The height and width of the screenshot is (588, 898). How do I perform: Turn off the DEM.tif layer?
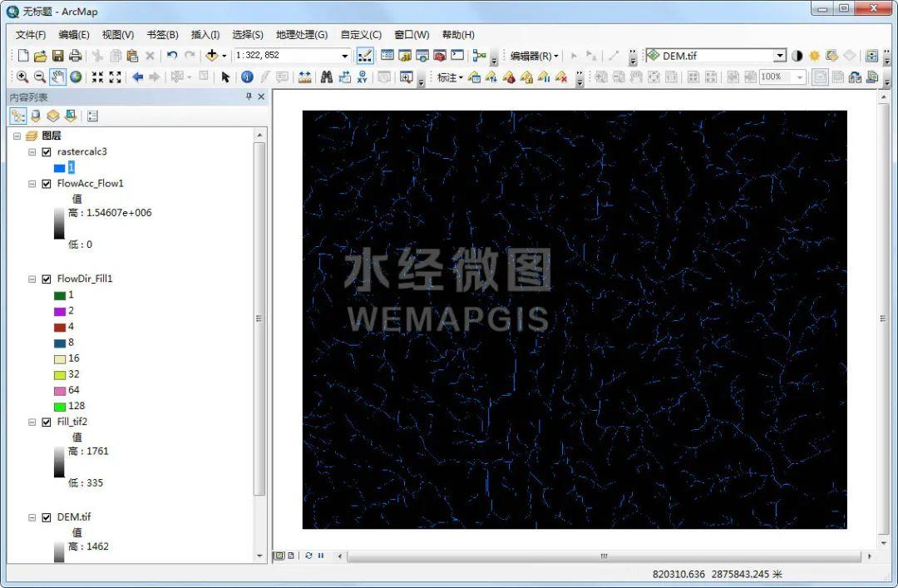(x=47, y=517)
